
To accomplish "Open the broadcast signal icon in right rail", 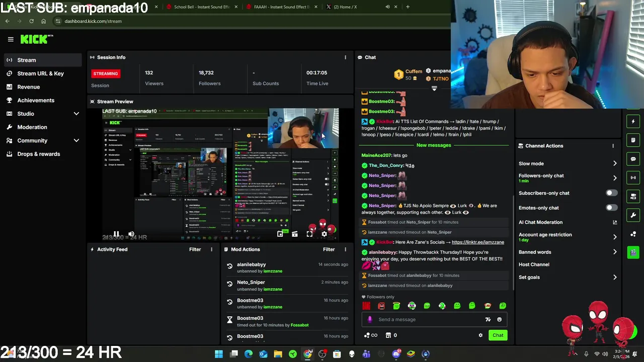I will pyautogui.click(x=633, y=177).
